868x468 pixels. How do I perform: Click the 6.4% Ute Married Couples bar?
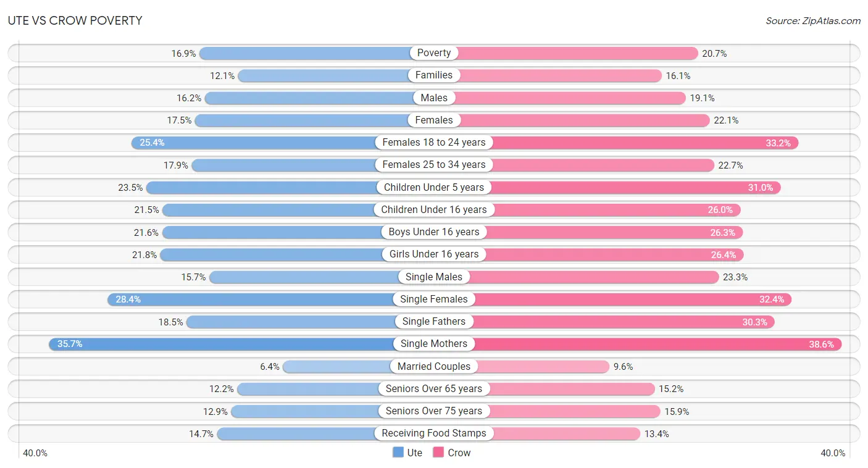[x=358, y=366]
